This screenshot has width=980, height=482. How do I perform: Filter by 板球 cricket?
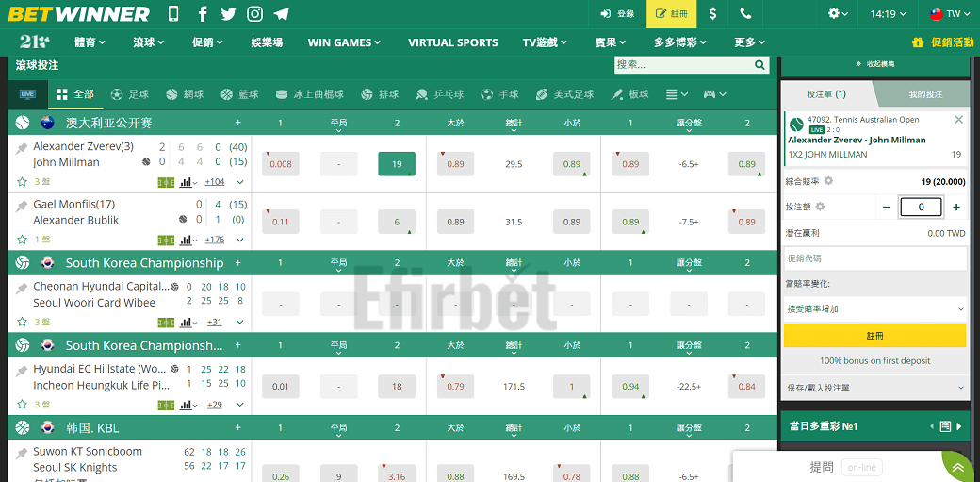click(x=629, y=94)
